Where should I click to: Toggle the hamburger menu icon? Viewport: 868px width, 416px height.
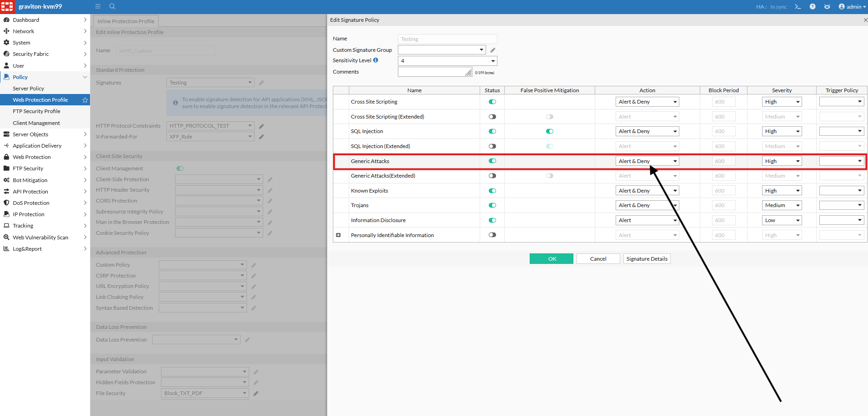pyautogui.click(x=98, y=6)
